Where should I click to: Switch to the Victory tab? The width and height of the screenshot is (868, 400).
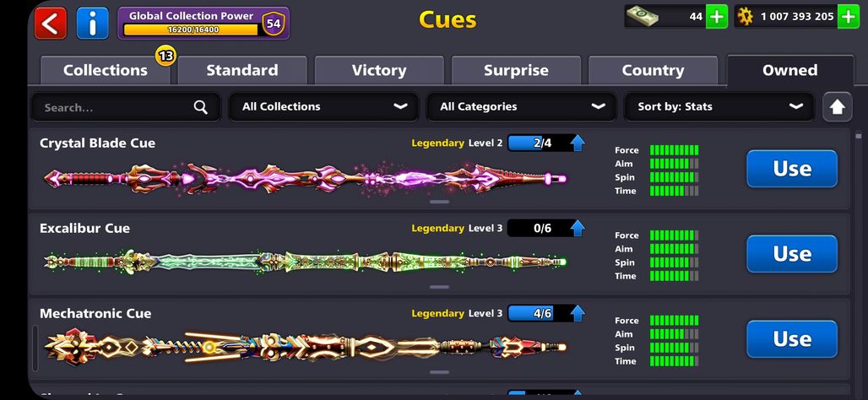click(379, 70)
